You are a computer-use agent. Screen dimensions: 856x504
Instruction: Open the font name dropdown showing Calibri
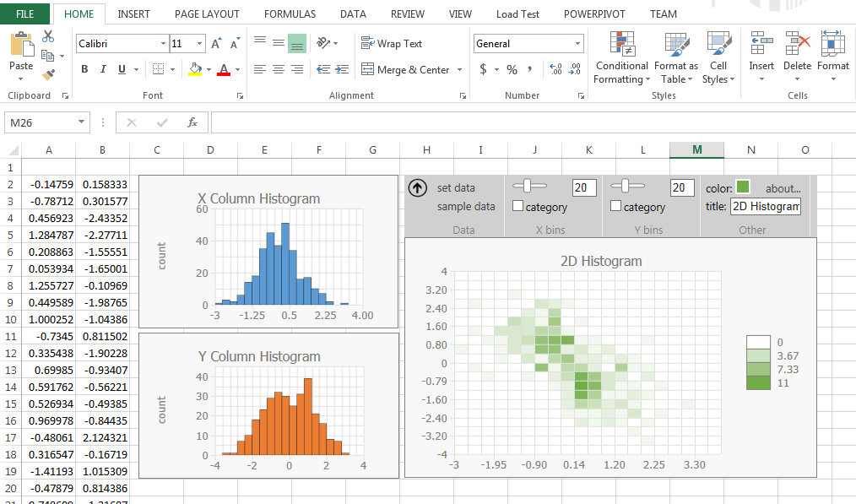(x=163, y=44)
